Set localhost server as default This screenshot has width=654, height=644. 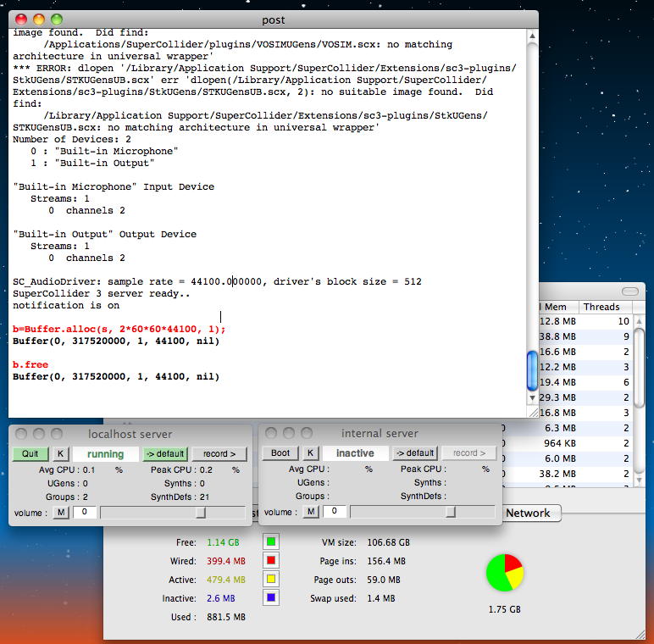pos(164,453)
